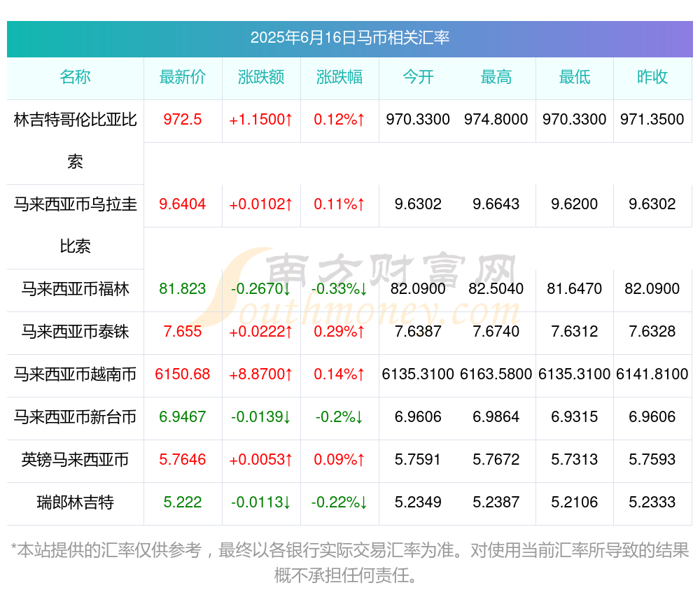This screenshot has width=700, height=597.
Task: Select the 最新价 column header
Action: coord(183,77)
